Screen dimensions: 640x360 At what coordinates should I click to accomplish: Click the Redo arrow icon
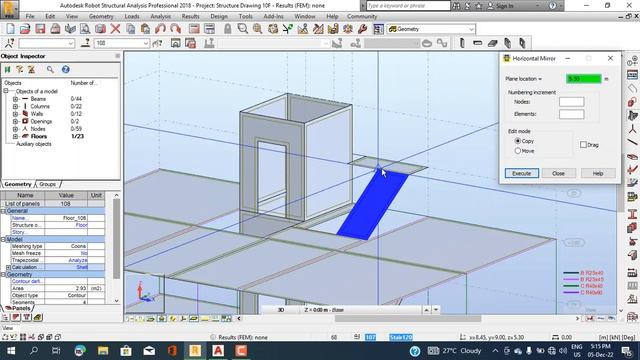(176, 29)
